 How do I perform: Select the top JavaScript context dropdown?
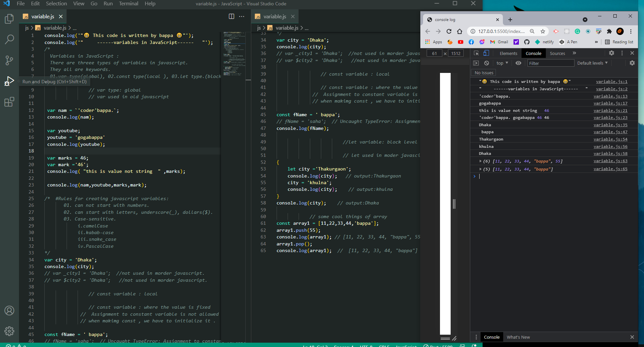point(502,63)
